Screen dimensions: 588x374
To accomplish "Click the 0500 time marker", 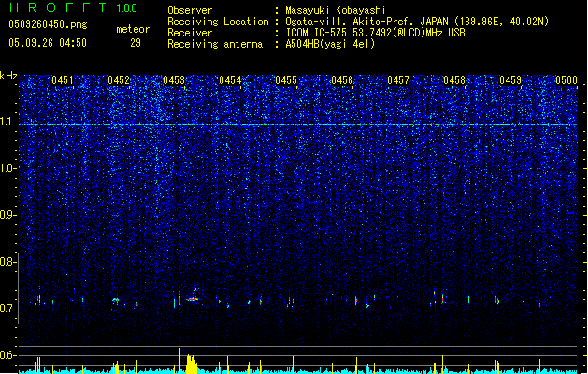I will click(566, 80).
